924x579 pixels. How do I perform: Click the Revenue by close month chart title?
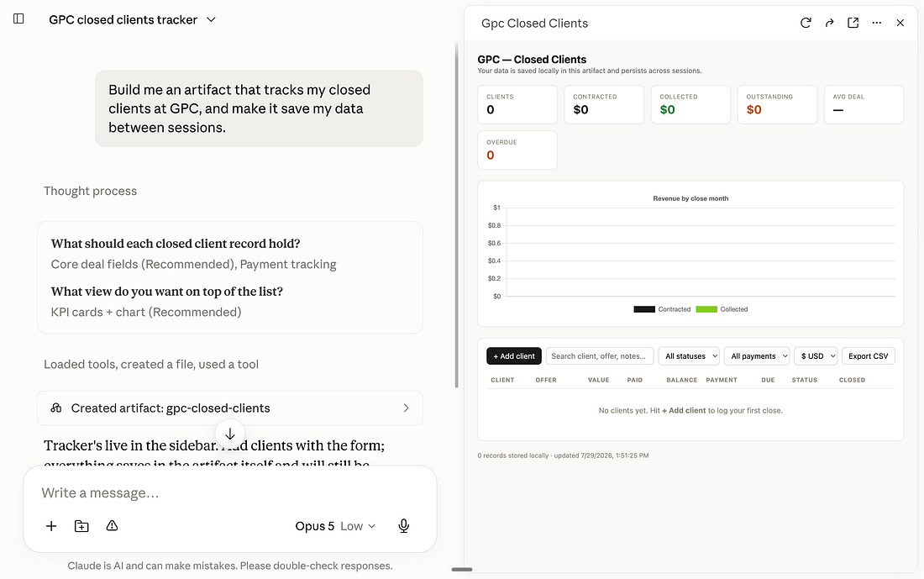[x=690, y=198]
